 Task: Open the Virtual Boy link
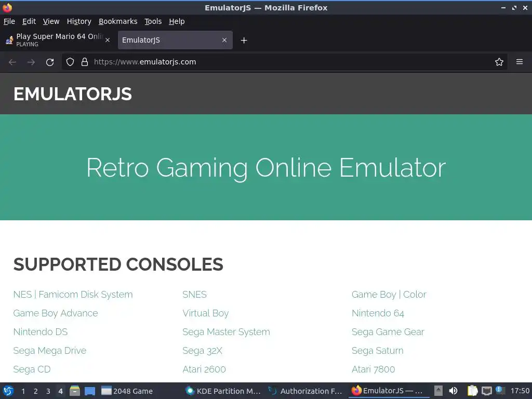pyautogui.click(x=206, y=313)
